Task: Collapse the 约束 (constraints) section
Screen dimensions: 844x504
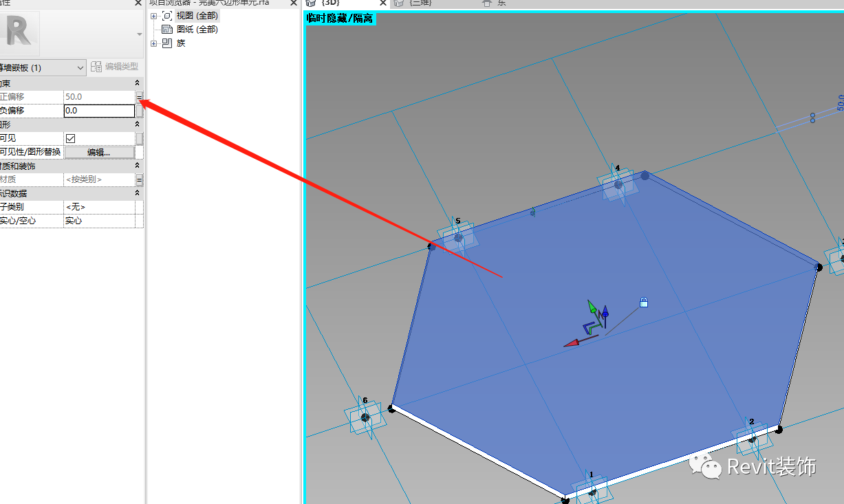Action: 137,83
